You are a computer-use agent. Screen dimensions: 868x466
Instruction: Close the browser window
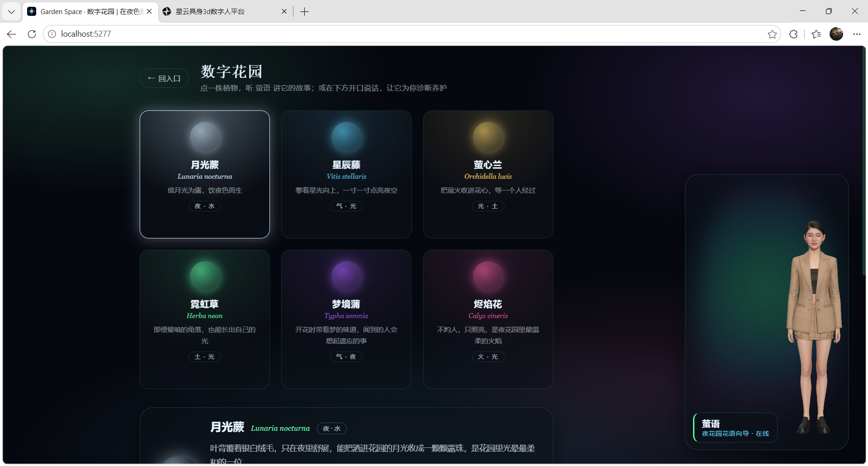pos(855,11)
